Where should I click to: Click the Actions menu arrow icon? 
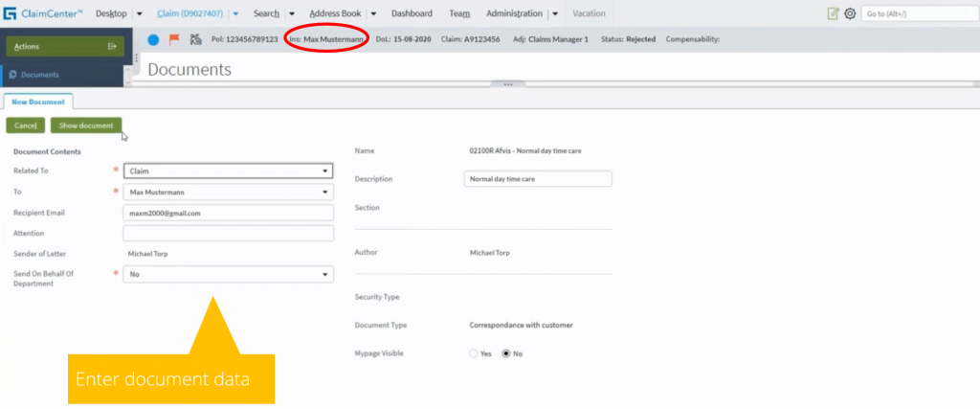(x=112, y=46)
